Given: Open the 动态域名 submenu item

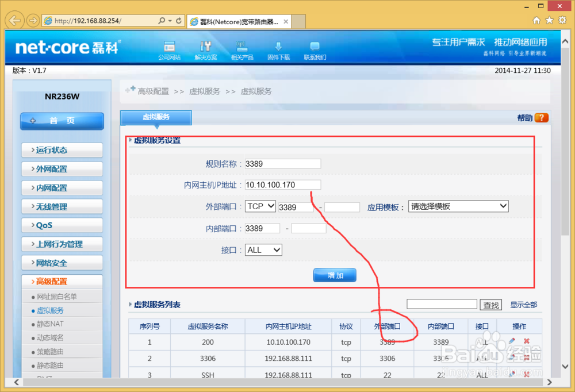Looking at the screenshot, I should click(x=50, y=338).
